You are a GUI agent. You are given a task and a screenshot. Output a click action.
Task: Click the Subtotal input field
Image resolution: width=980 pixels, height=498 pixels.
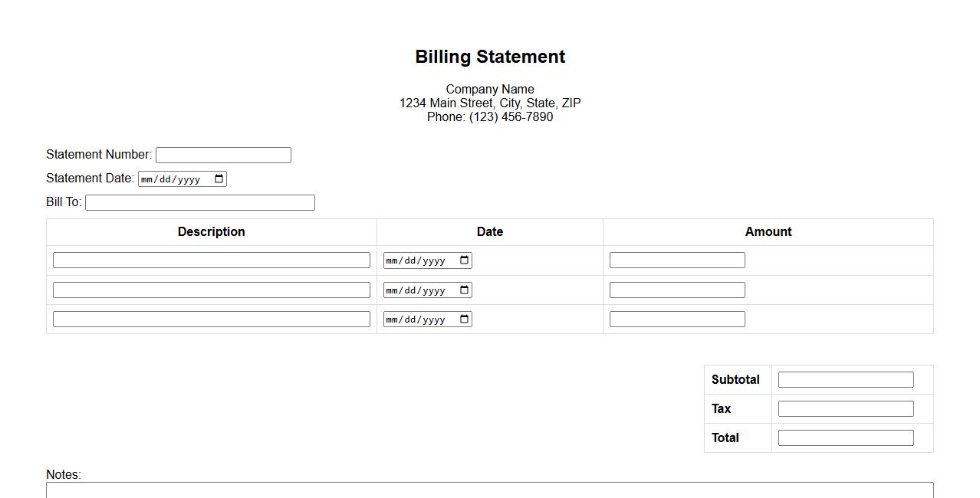pyautogui.click(x=846, y=380)
